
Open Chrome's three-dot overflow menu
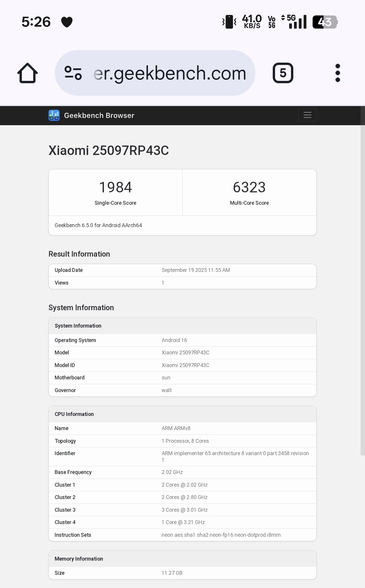click(338, 73)
